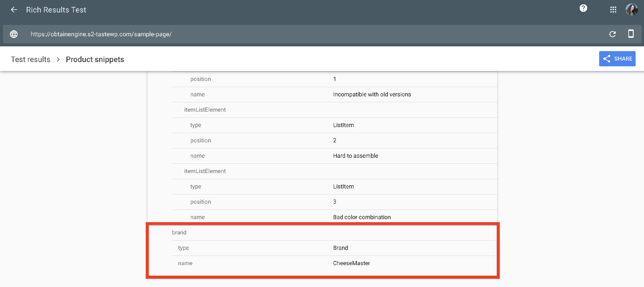Click the CheeseMaster name value
Screen dimensions: 644x287
click(351, 263)
